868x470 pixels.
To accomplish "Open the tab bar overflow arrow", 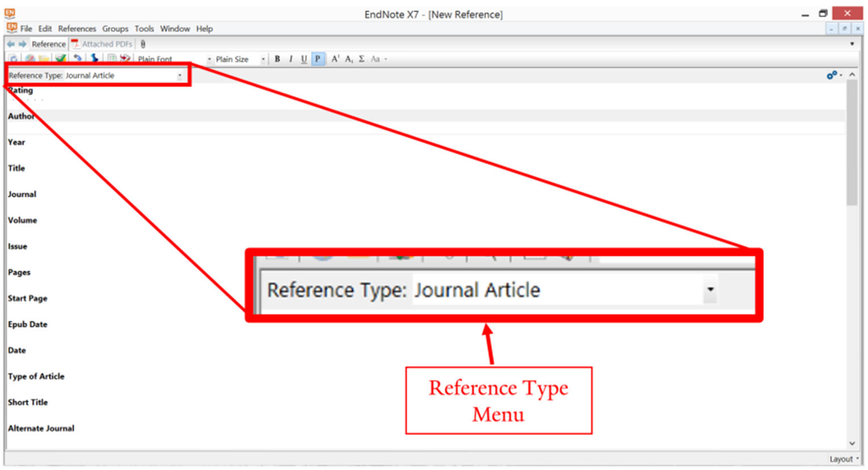I will 852,44.
